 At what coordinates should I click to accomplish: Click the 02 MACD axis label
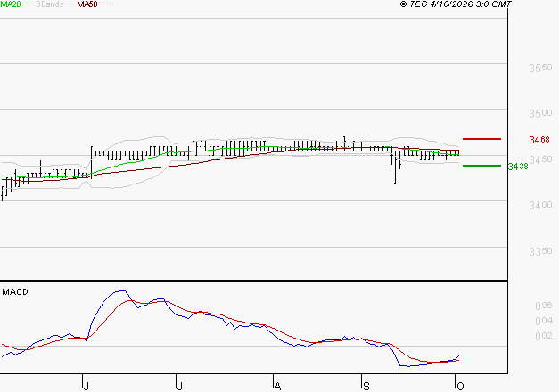544,336
